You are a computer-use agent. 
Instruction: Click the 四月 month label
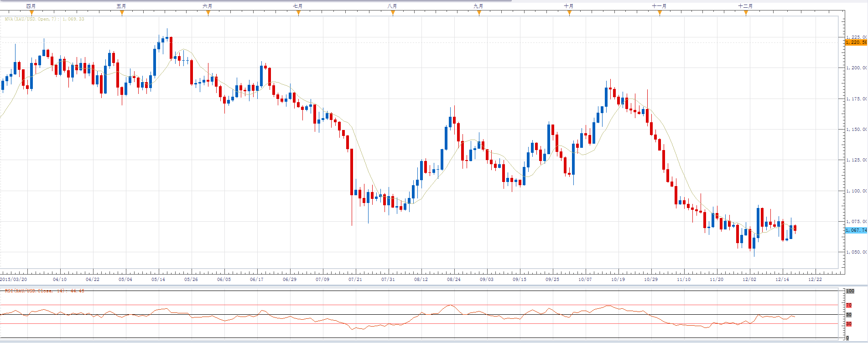point(31,6)
